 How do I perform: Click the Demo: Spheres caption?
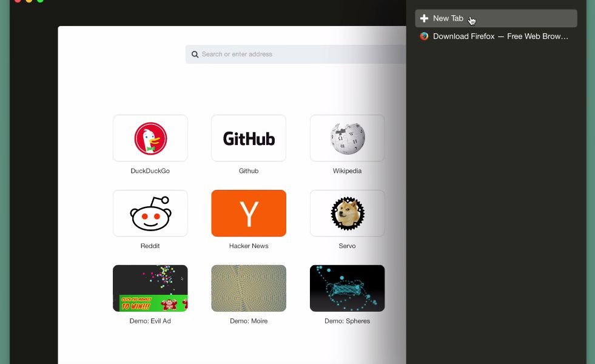(x=347, y=321)
